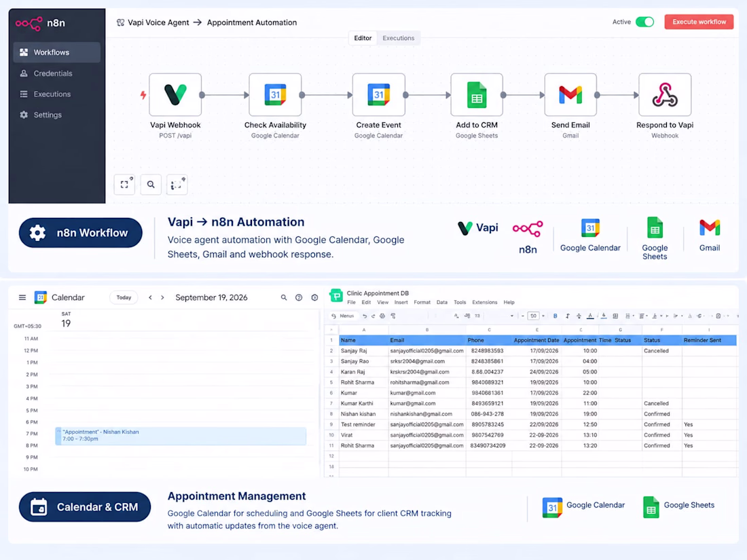Click the Execute workflow button
The height and width of the screenshot is (560, 747).
(x=699, y=22)
